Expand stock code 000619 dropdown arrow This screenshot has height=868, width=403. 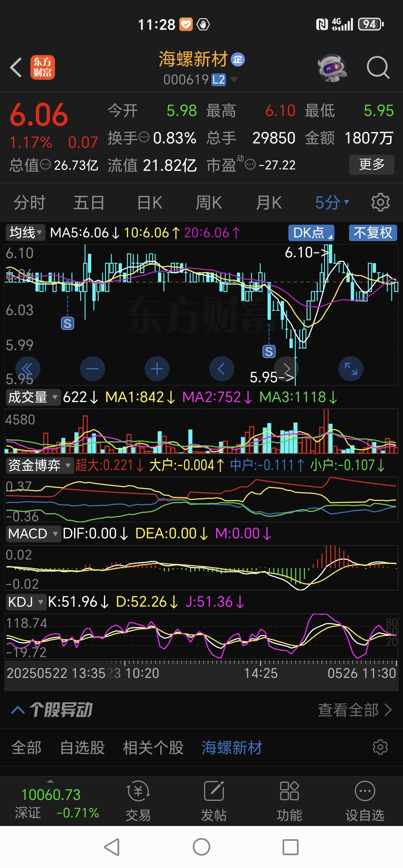click(234, 79)
